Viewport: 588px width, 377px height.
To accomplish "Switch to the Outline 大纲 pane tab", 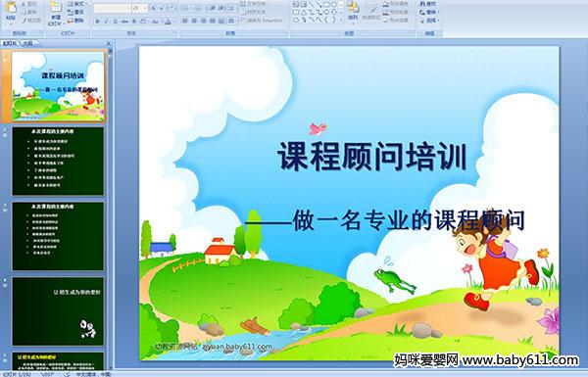I will [x=27, y=43].
